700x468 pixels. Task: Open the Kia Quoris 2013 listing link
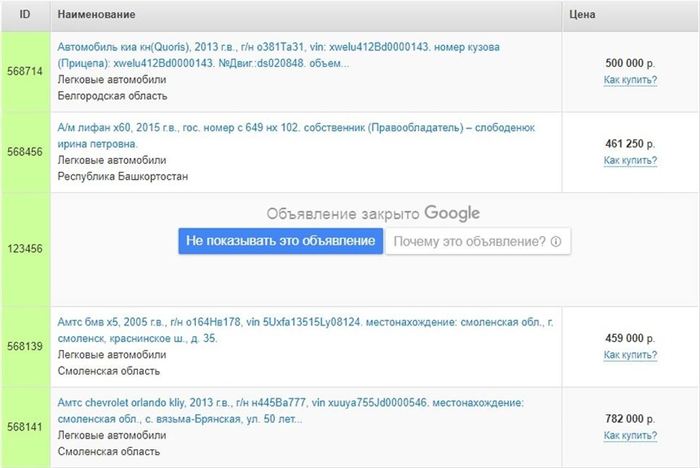[x=279, y=55]
